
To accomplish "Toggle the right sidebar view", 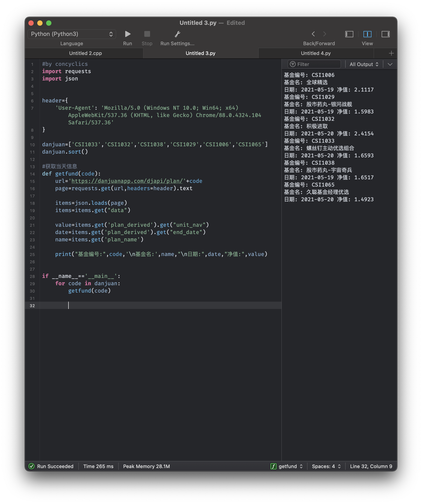I will coord(385,34).
